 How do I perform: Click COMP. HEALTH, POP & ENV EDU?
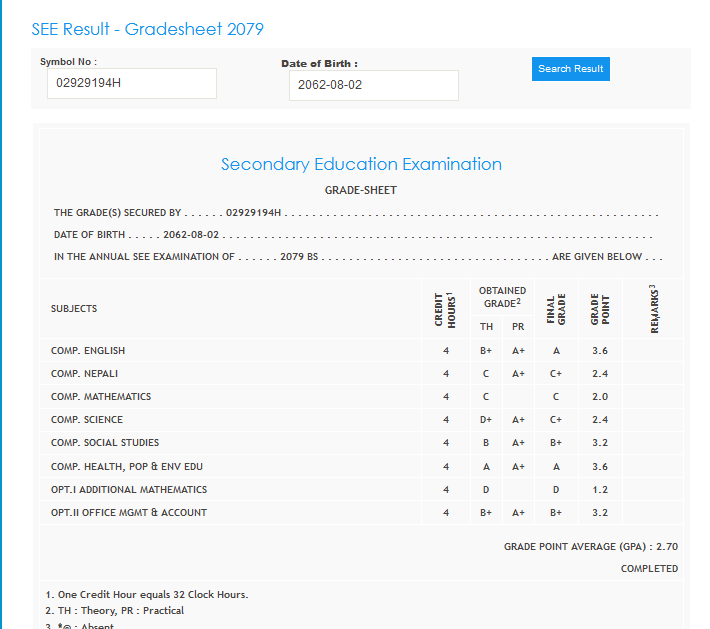(127, 467)
